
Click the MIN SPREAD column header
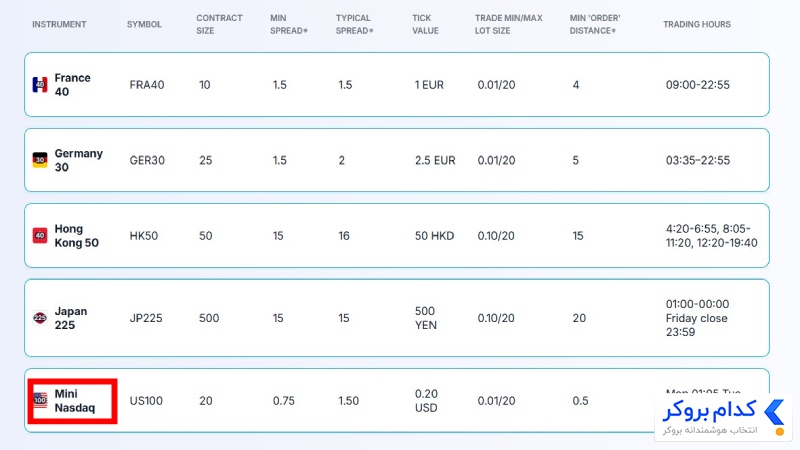(289, 24)
